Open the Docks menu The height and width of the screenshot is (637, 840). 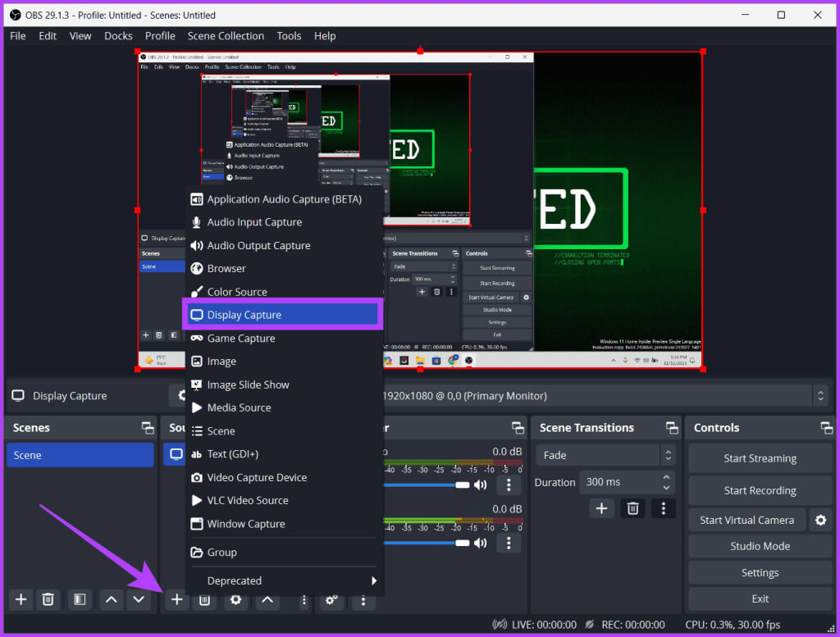tap(118, 36)
